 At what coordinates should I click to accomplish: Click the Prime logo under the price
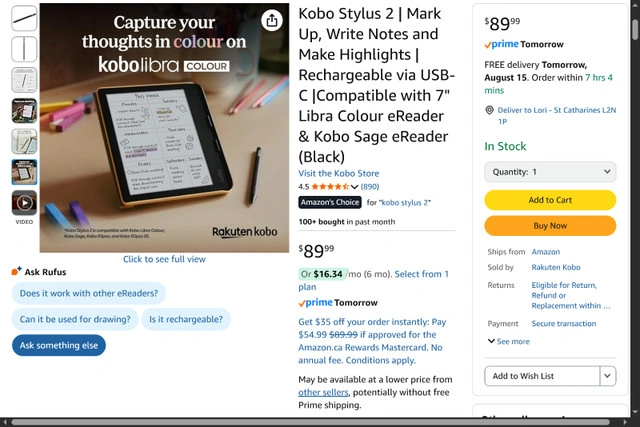(x=315, y=303)
